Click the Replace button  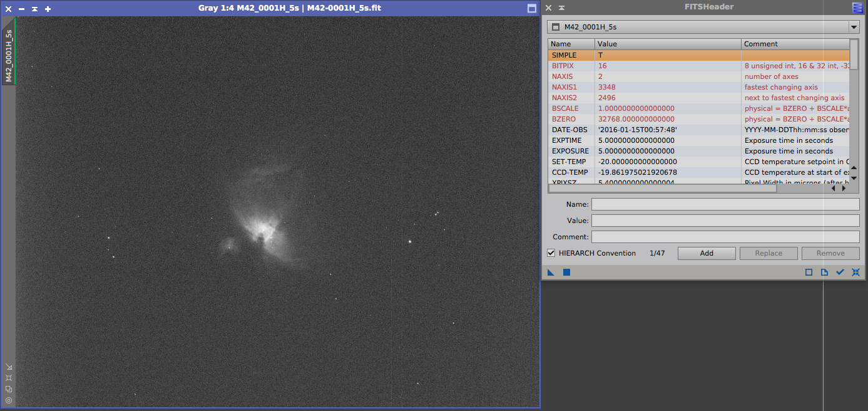(x=768, y=253)
